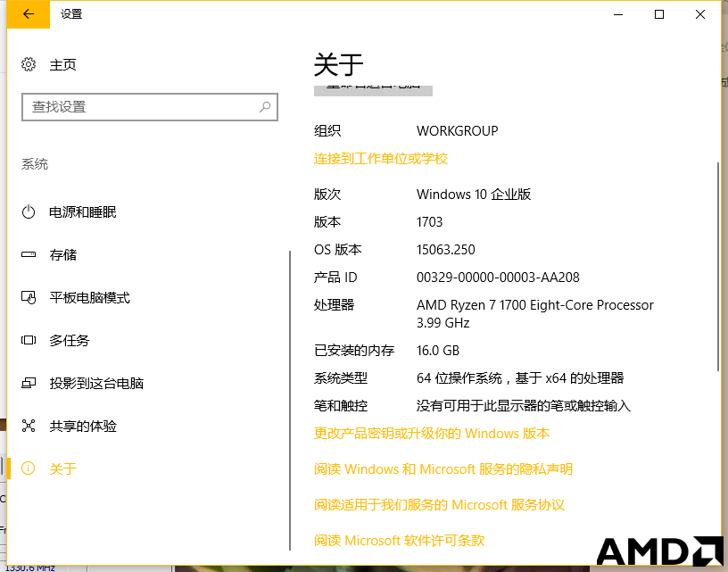
Task: Click the partially hidden gray button under 关于
Action: coord(373,90)
